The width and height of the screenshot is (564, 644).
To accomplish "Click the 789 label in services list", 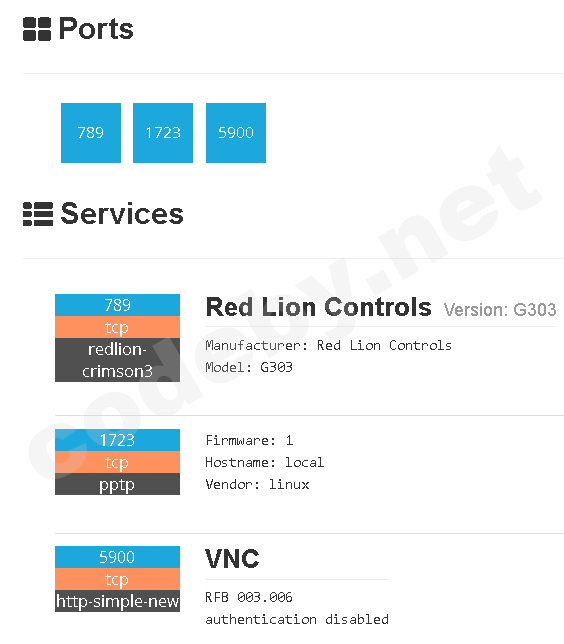I will pyautogui.click(x=117, y=305).
